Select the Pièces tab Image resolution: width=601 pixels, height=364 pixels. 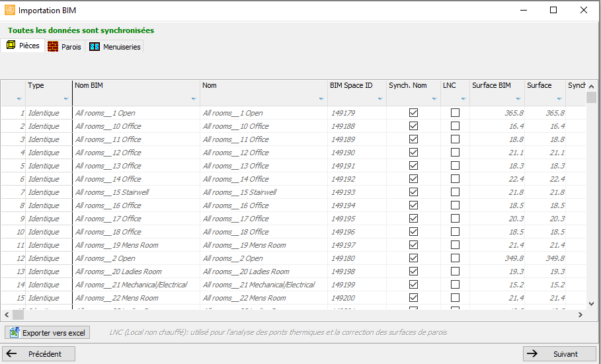23,45
